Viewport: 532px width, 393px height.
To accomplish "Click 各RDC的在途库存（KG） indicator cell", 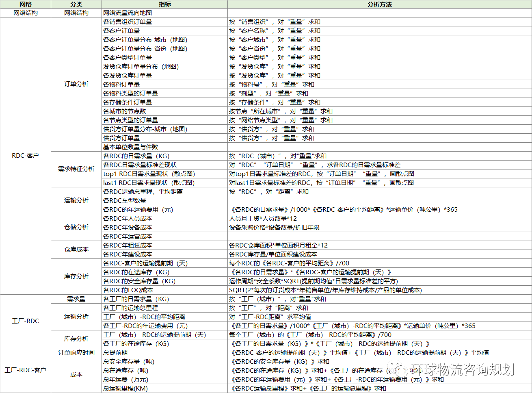I will (164, 272).
